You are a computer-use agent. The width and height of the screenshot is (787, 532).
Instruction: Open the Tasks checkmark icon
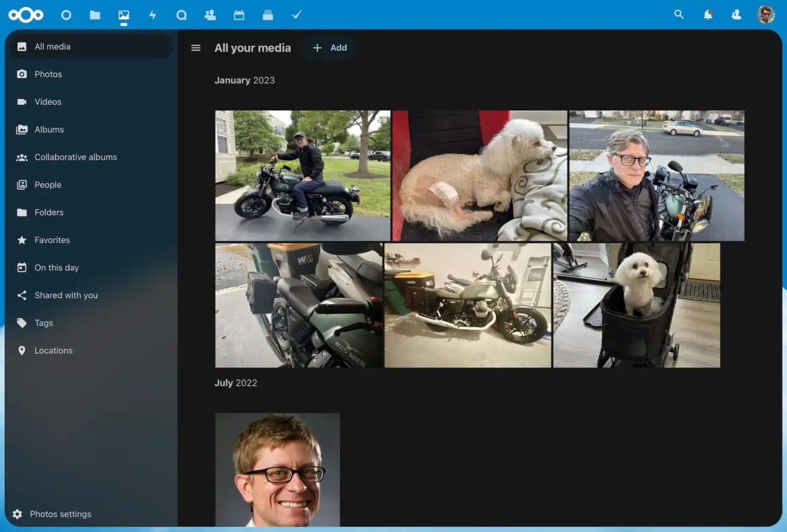(297, 14)
